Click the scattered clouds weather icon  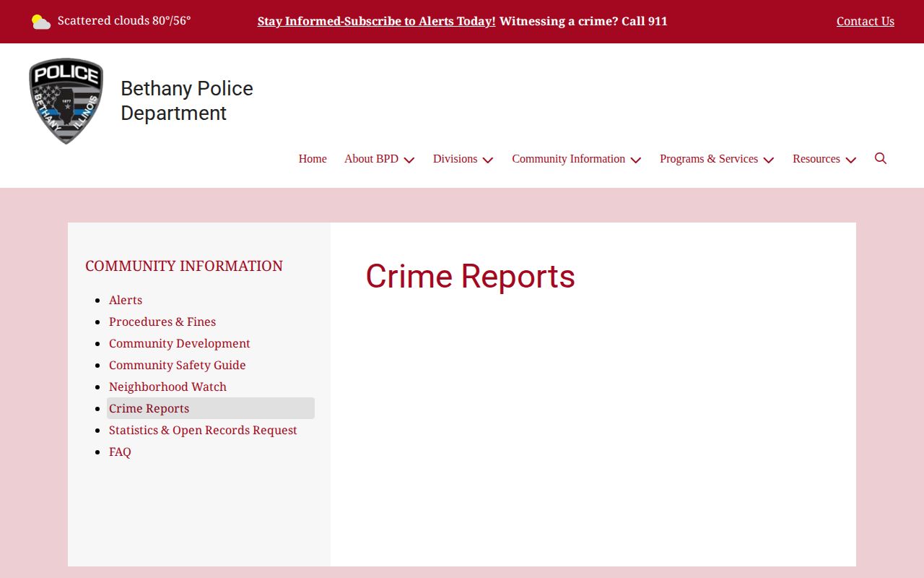pyautogui.click(x=41, y=22)
